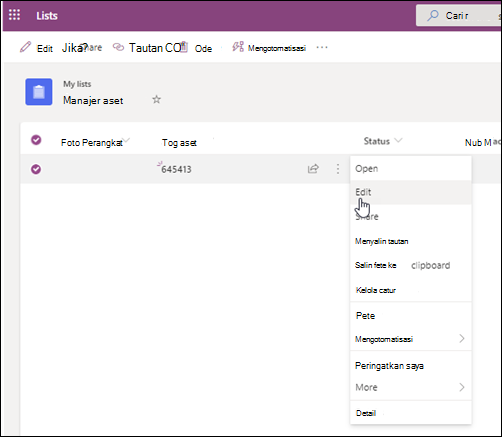Click the blue Manajer aset list icon

pos(39,92)
